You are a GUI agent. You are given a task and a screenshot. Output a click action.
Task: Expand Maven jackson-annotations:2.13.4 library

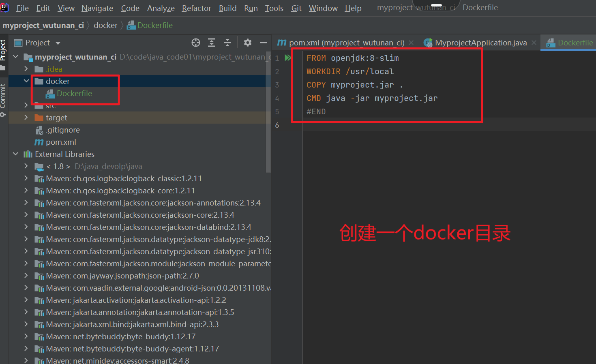pyautogui.click(x=26, y=203)
